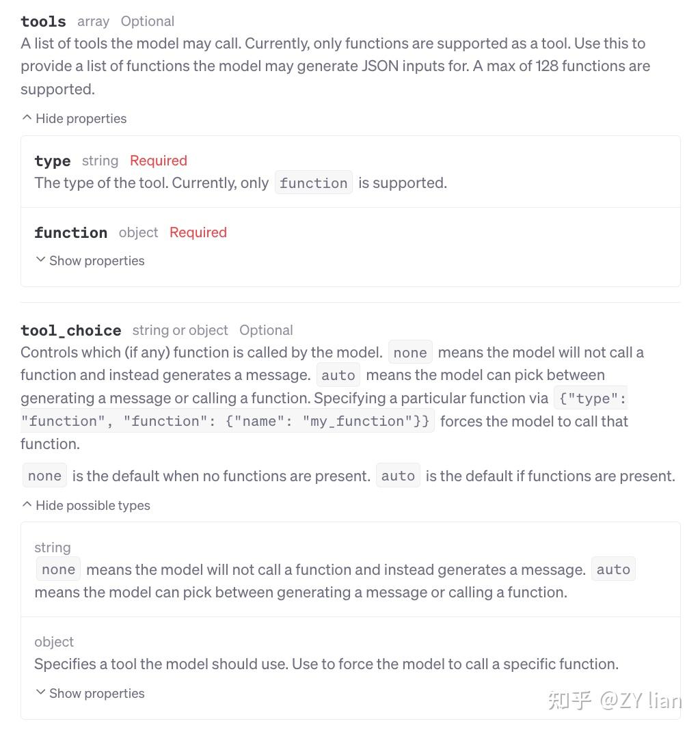Select the function code chip under type
Viewport: 700px width, 730px height.
click(x=313, y=182)
